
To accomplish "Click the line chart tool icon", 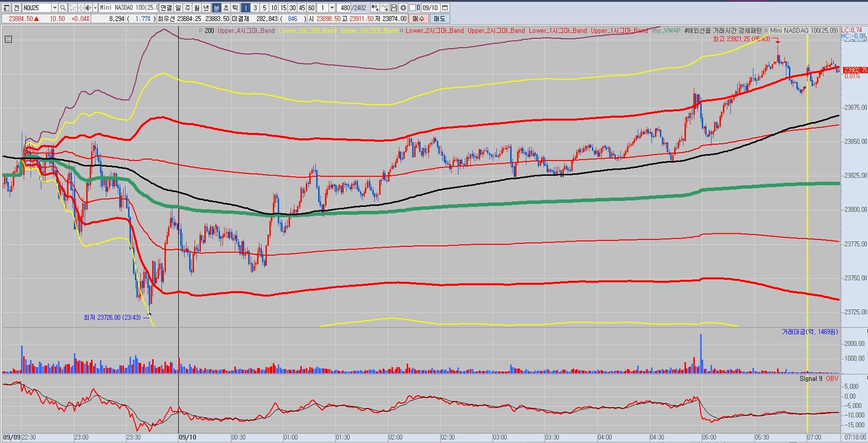I will coord(384,8).
